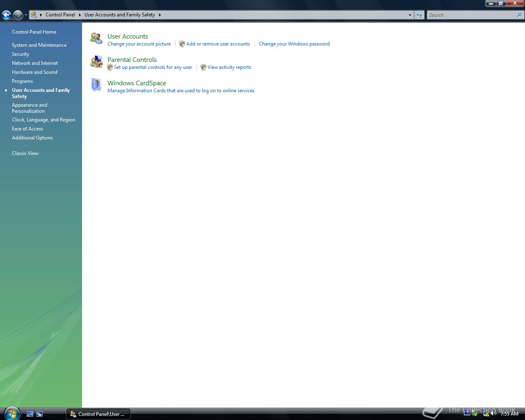Select User Accounts and Family Safety in sidebar
Viewport: 525px width, 420px height.
41,93
